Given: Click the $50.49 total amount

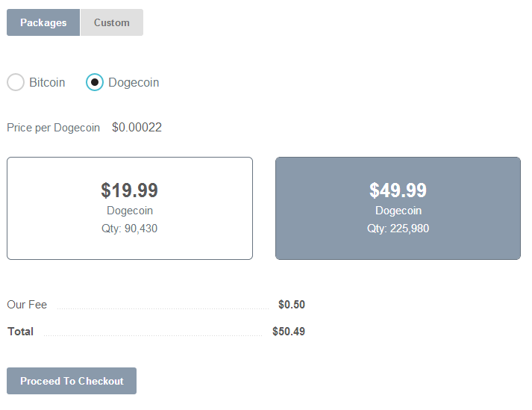Looking at the screenshot, I should tap(289, 332).
